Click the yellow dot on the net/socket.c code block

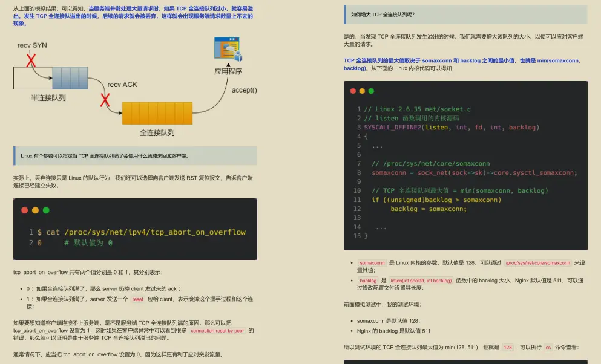pyautogui.click(x=362, y=91)
